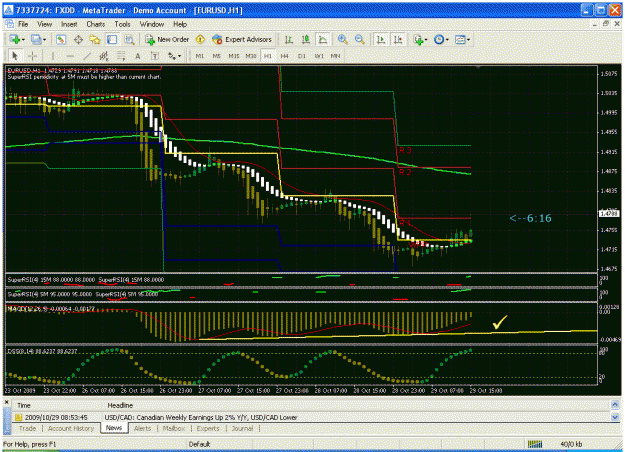Select the text label A tool

pyautogui.click(x=138, y=56)
